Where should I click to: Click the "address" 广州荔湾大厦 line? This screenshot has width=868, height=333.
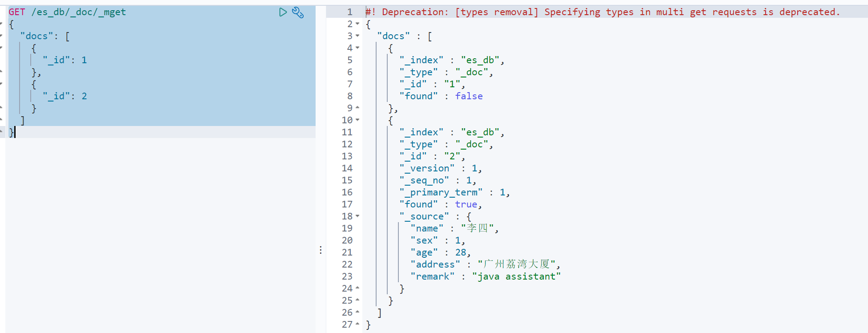[x=485, y=264]
